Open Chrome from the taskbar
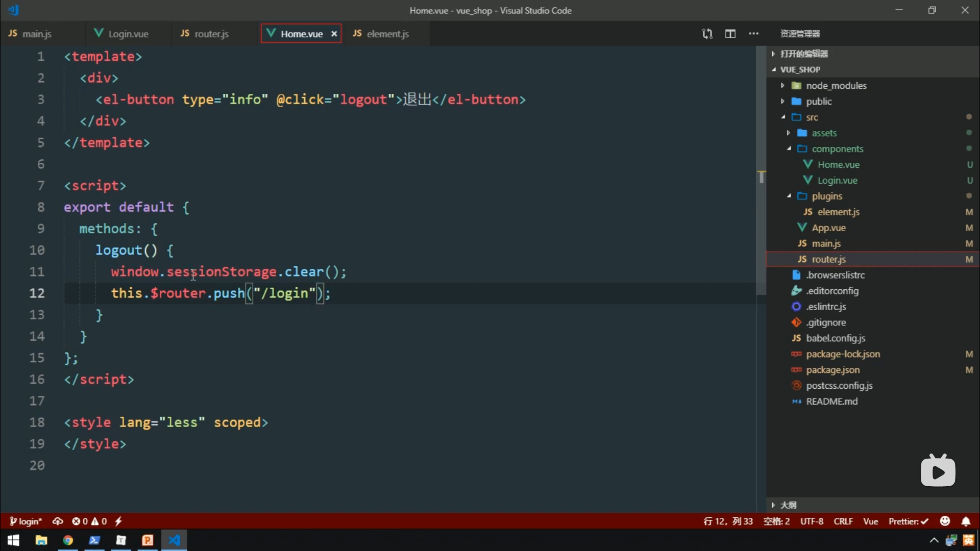This screenshot has width=980, height=551. (x=68, y=540)
